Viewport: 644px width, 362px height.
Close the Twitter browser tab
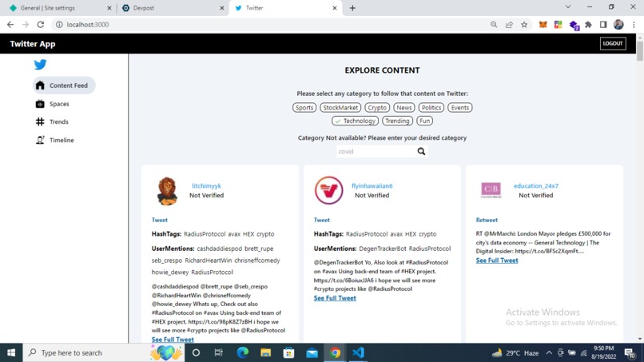coord(334,8)
